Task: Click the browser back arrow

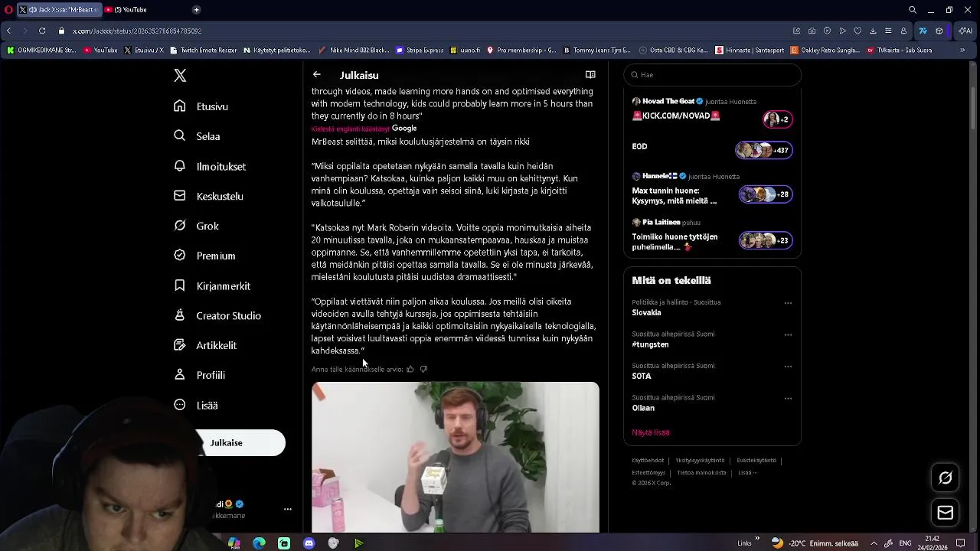Action: 8,31
